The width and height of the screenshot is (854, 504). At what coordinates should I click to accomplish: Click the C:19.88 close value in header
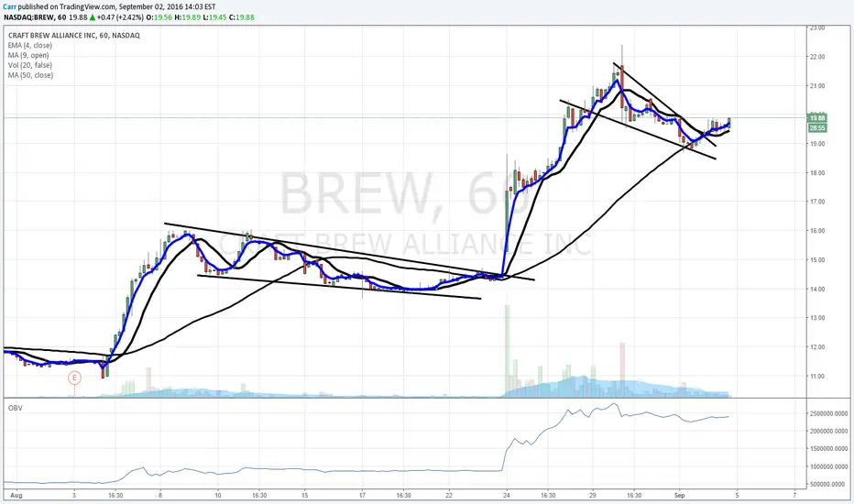(243, 17)
